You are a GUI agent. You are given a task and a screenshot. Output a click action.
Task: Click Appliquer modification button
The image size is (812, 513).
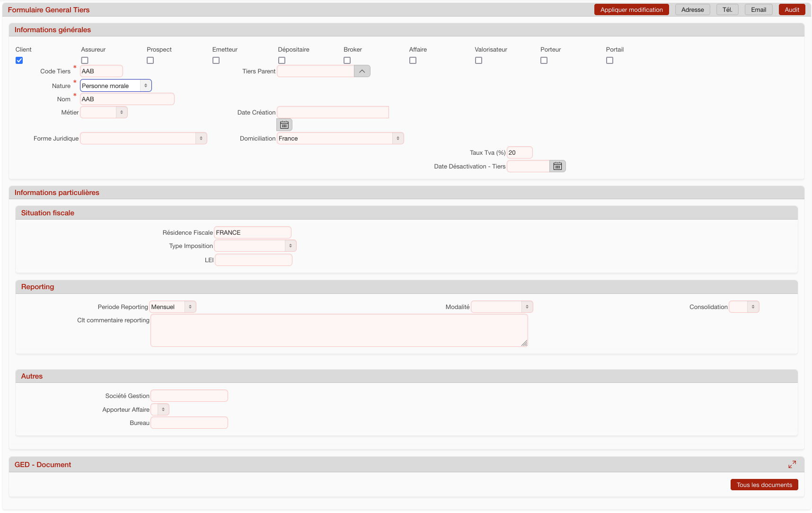pos(631,10)
